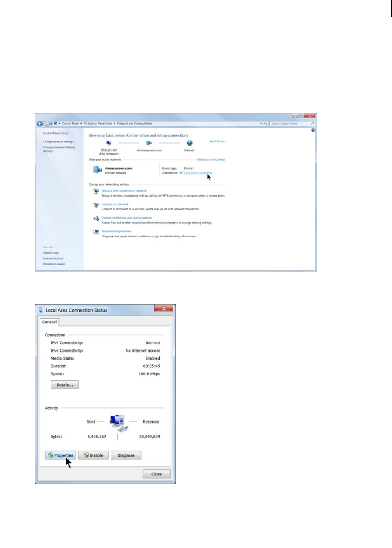
Task: Click the visionengravers.com network icon in map
Action: click(149, 143)
